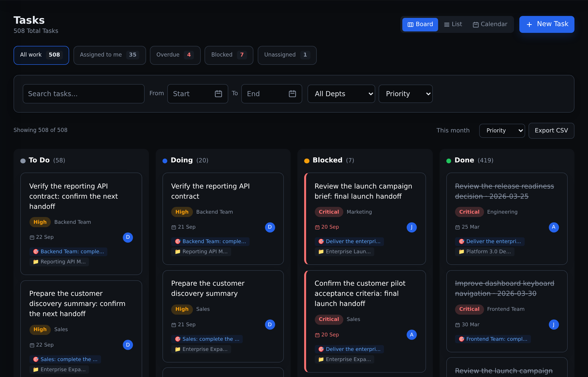Image resolution: width=588 pixels, height=377 pixels.
Task: Open To Do card titled Verify the reporting API contract: confirm
Action: [x=81, y=224]
